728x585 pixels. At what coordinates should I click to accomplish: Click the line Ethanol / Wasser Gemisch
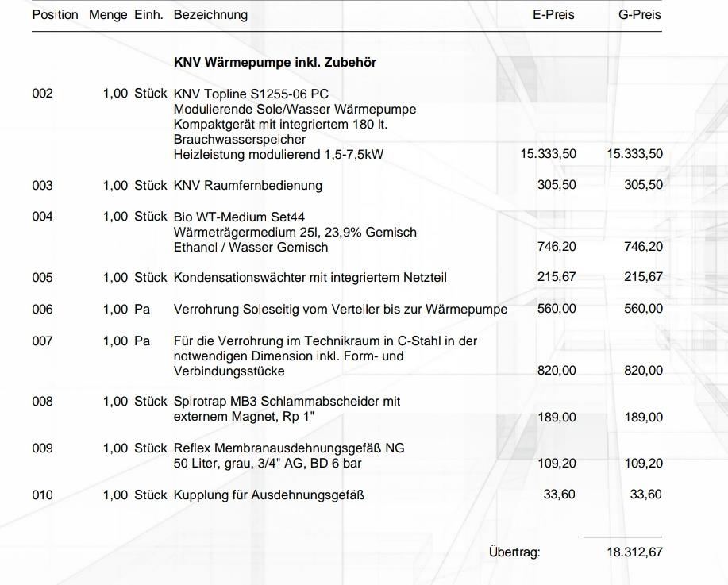coord(251,247)
